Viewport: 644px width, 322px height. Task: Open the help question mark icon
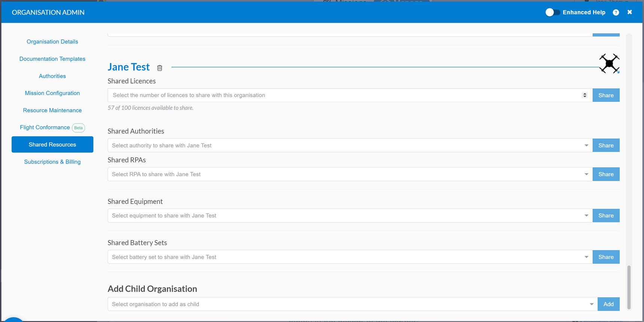click(616, 12)
